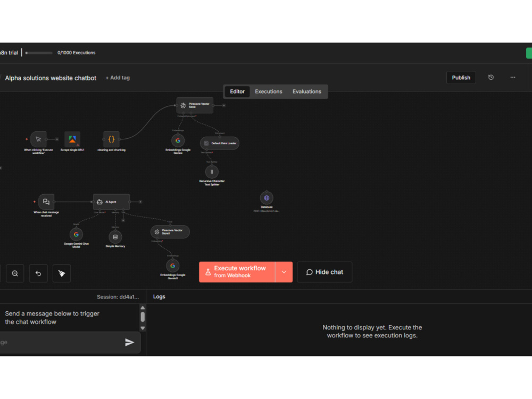Viewport: 532px width, 399px height.
Task: Click the 'Session: dd4a1...' session label
Action: (x=118, y=297)
